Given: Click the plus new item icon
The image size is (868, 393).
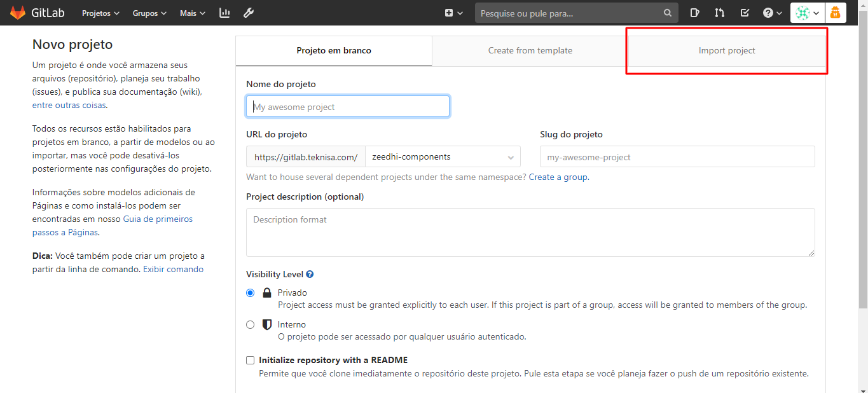Looking at the screenshot, I should coord(449,13).
